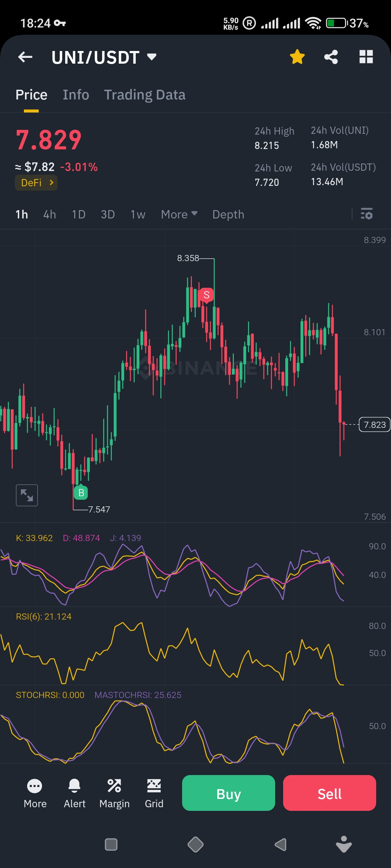Tap the D: 48.874 indicator label
The image size is (391, 868).
coord(81,538)
